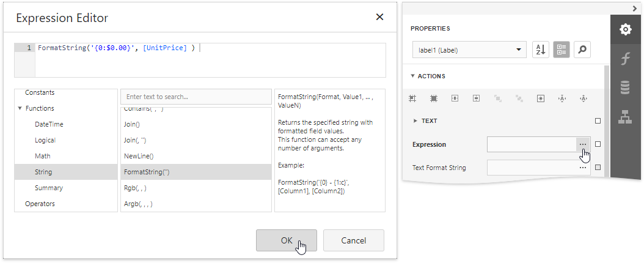644x263 pixels.
Task: Click the Cancel button
Action: pos(353,240)
